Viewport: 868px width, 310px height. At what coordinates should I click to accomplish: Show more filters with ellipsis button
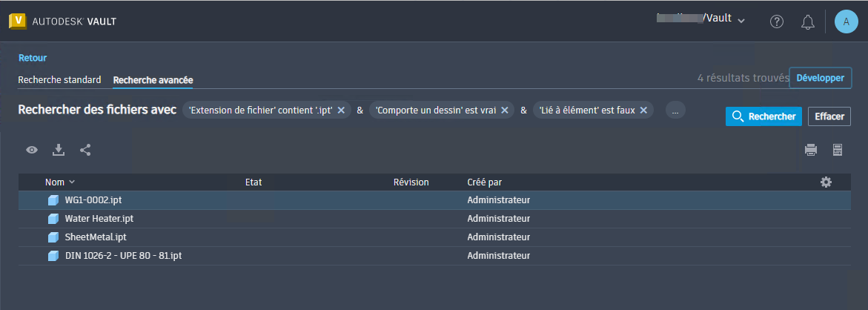tap(675, 111)
